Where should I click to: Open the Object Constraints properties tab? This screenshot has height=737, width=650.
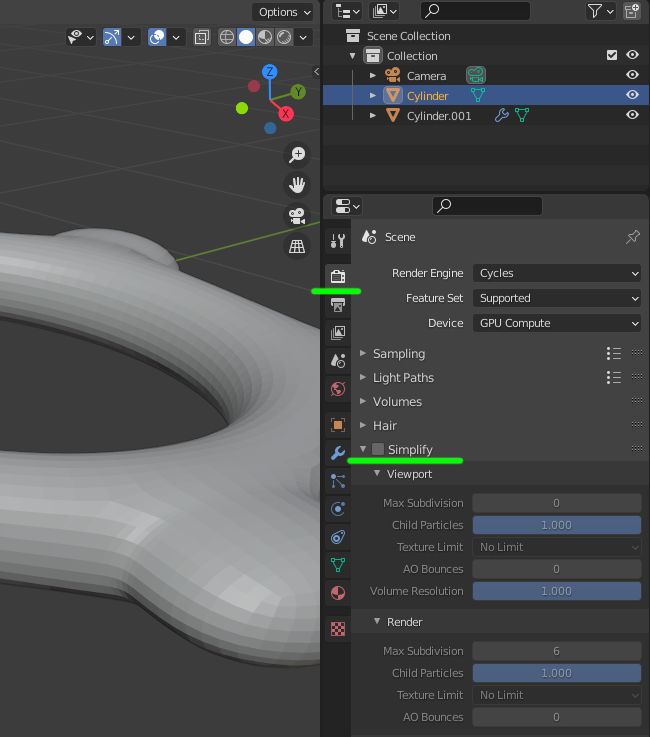(338, 537)
